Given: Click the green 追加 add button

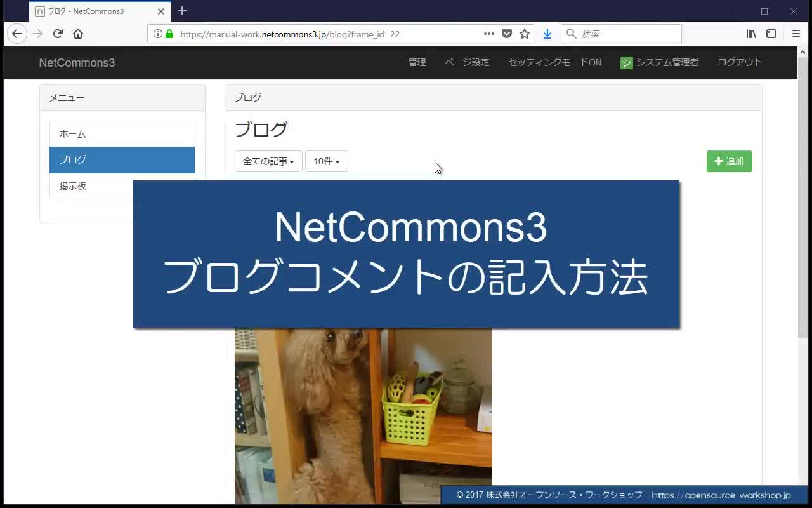Looking at the screenshot, I should coord(729,161).
